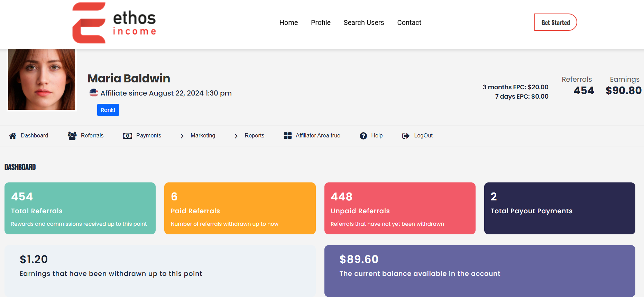Click the Paid Referrals orange card

pyautogui.click(x=240, y=208)
